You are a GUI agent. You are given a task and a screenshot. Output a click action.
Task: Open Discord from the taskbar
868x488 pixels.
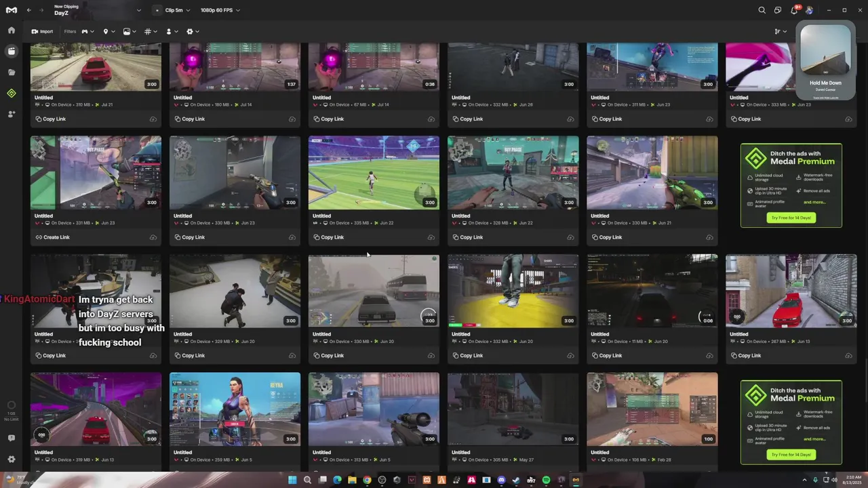tap(502, 481)
